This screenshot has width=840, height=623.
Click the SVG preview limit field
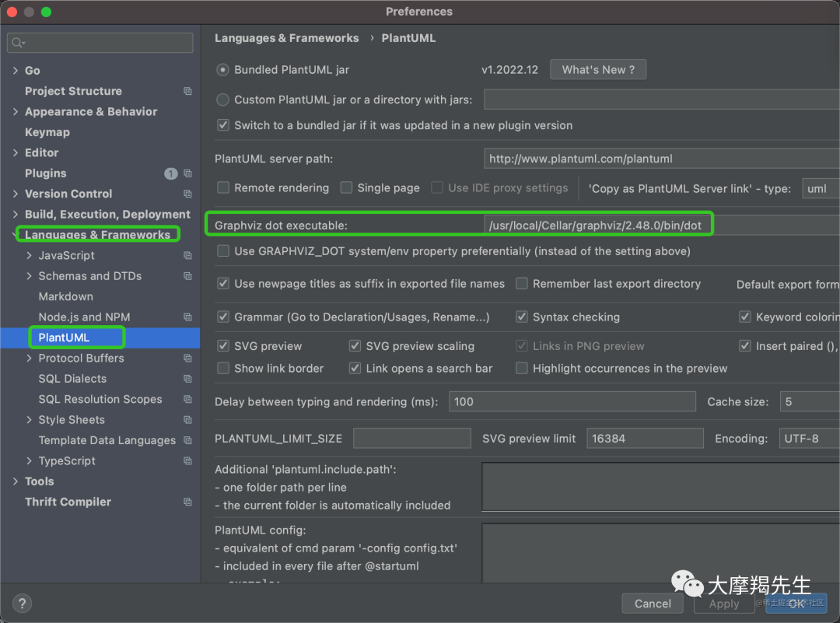(x=645, y=438)
